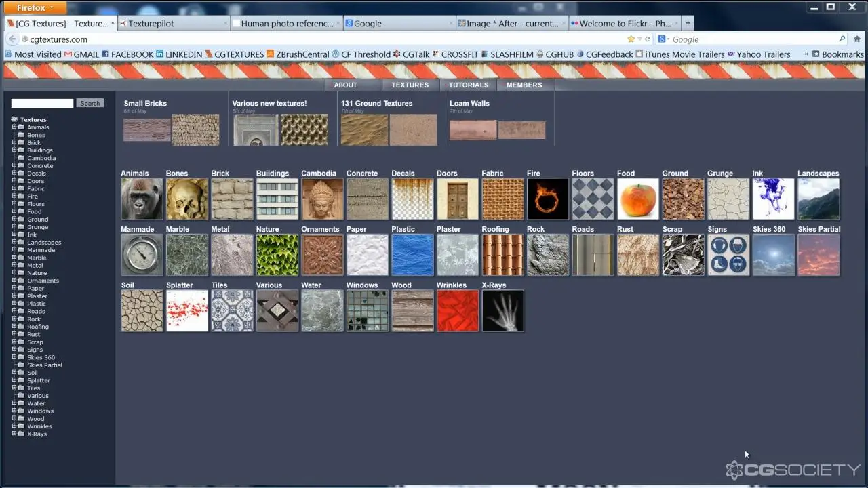868x488 pixels.
Task: Select Landscapes folder in the sidebar
Action: click(44, 242)
